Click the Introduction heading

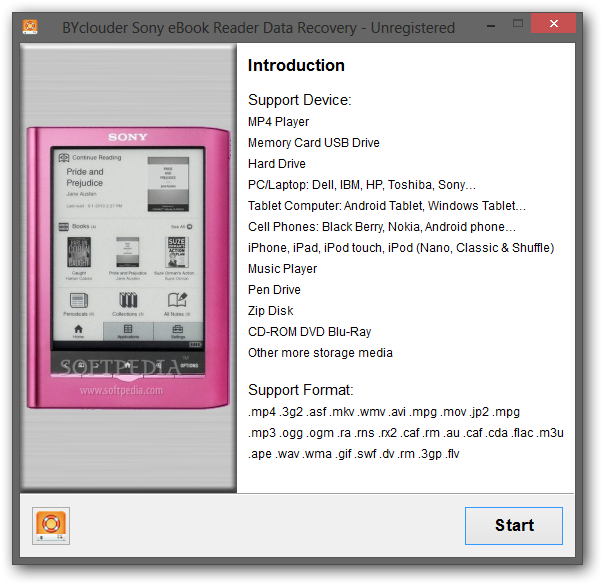[296, 65]
